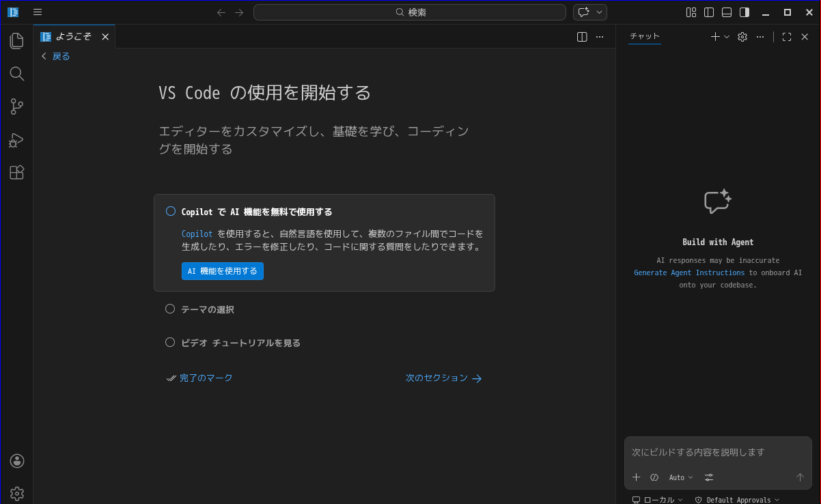
Task: Switch to the ようこそ editor tab
Action: (x=74, y=37)
